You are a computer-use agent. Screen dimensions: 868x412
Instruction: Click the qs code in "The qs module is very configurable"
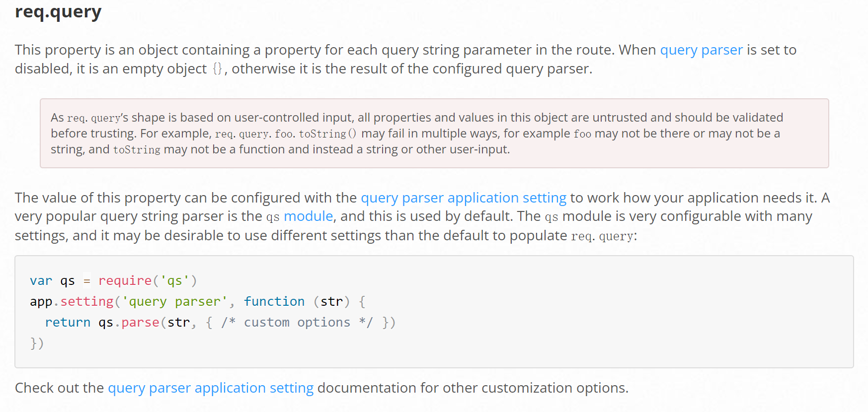pyautogui.click(x=552, y=217)
